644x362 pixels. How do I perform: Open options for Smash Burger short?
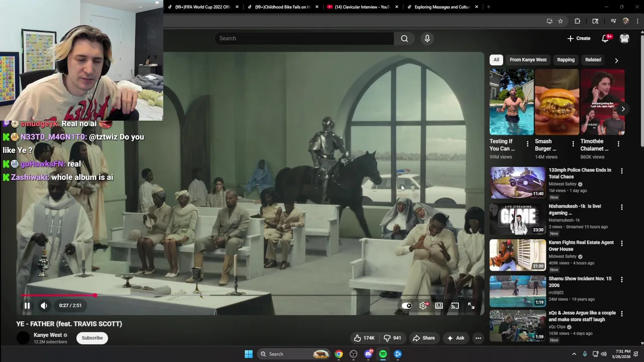coord(573,144)
